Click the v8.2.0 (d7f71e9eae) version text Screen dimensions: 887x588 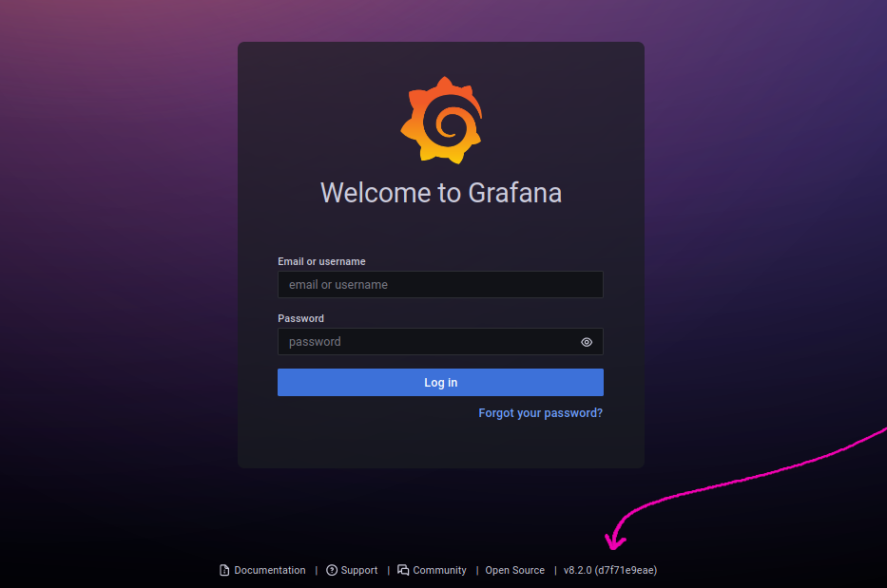610,570
